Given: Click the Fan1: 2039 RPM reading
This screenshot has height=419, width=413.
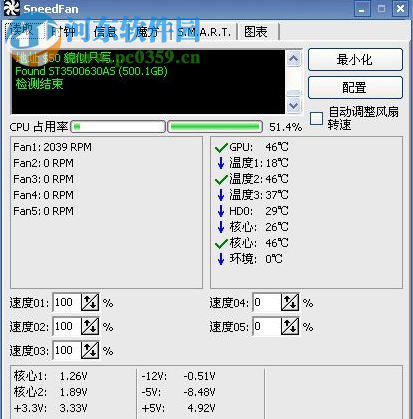Looking at the screenshot, I should pos(52,147).
